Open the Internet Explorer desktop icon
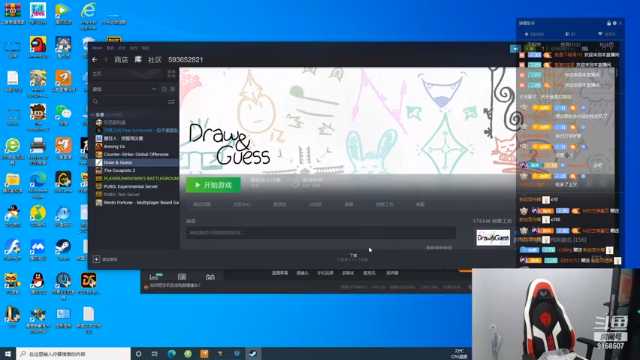 pyautogui.click(x=89, y=16)
